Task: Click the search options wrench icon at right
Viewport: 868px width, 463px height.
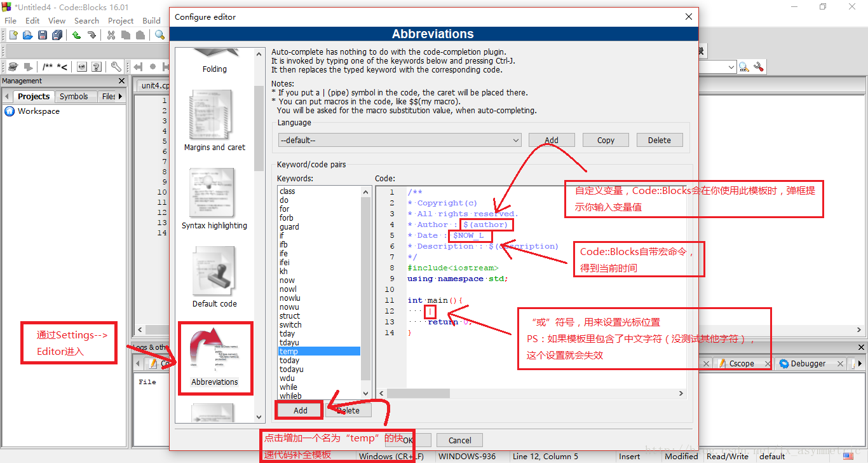Action: coord(758,67)
